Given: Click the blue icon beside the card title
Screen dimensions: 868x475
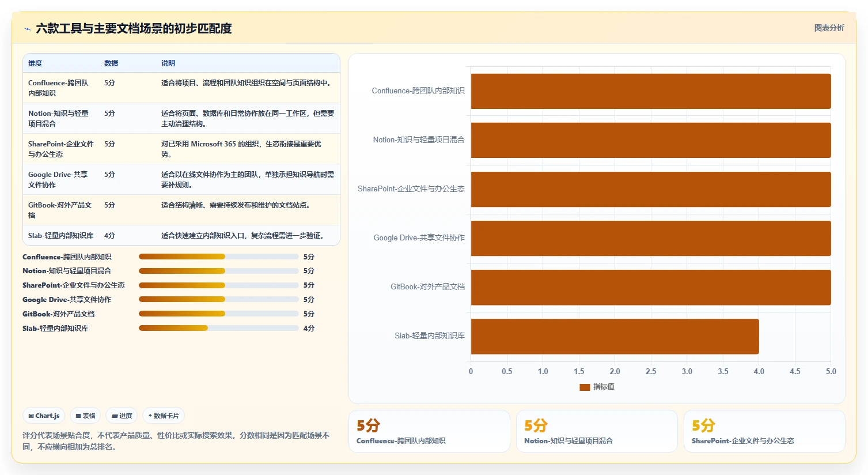Looking at the screenshot, I should tap(27, 29).
